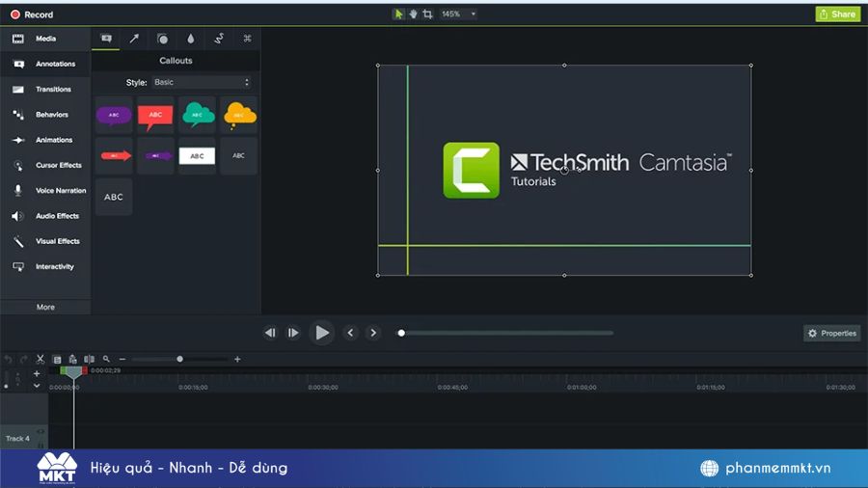Choose the small plain ABC text callout
This screenshot has height=488, width=868.
[x=238, y=156]
